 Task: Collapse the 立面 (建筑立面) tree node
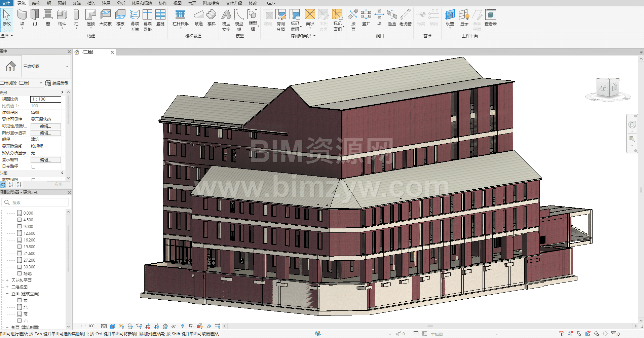pyautogui.click(x=7, y=294)
